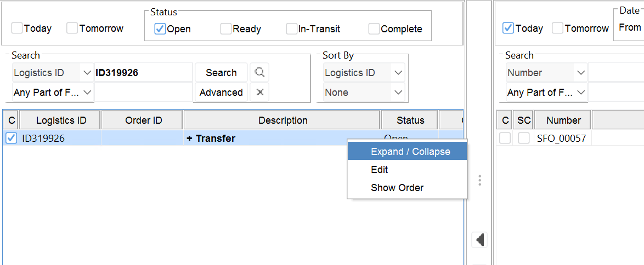Click the magnifier search icon

click(x=259, y=72)
